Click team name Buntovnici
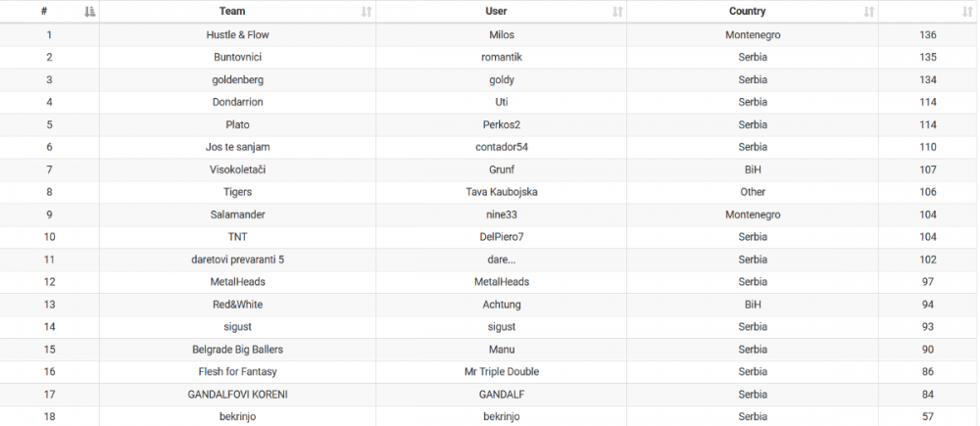 coord(237,57)
